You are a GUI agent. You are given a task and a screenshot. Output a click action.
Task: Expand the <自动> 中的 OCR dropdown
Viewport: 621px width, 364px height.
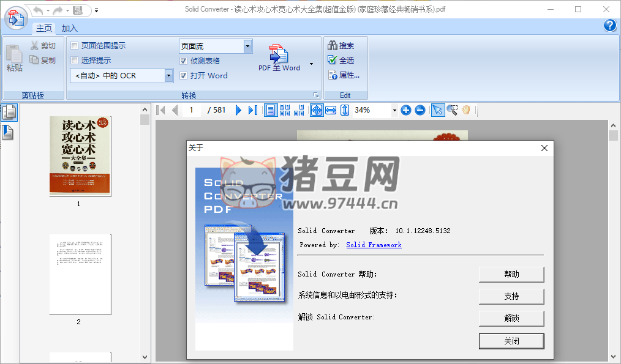pos(168,76)
